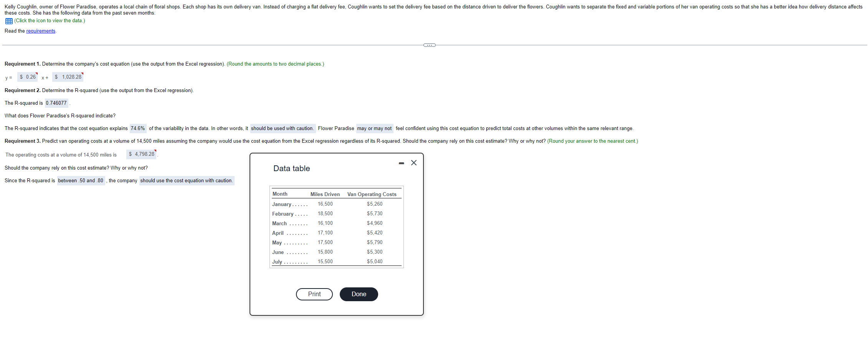The image size is (868, 348).
Task: Click 'Round your answer to the nearest cent' hint
Action: pyautogui.click(x=593, y=141)
